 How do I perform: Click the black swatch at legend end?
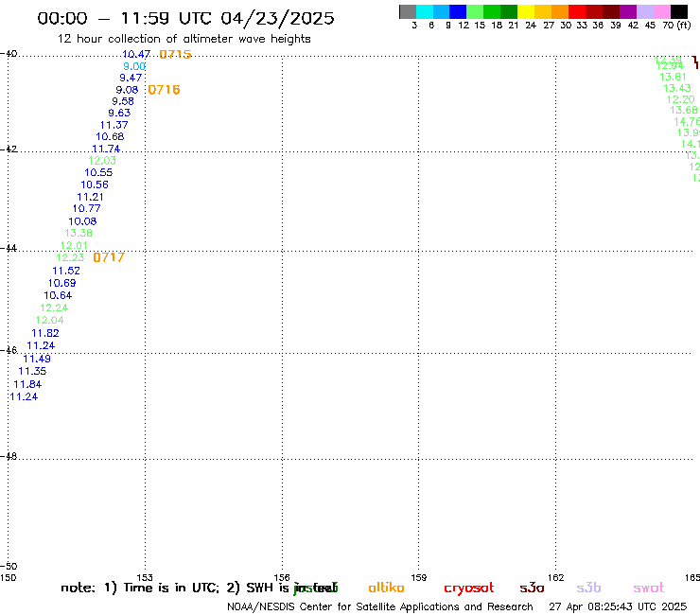(679, 11)
